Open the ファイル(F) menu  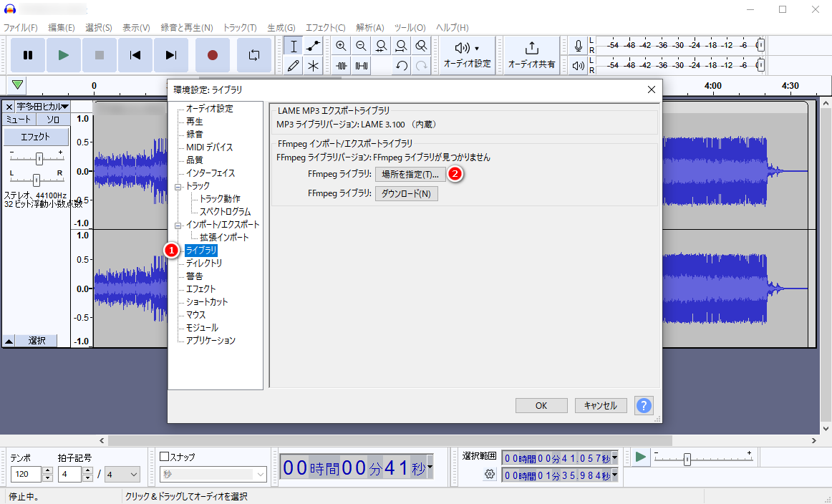pyautogui.click(x=21, y=28)
